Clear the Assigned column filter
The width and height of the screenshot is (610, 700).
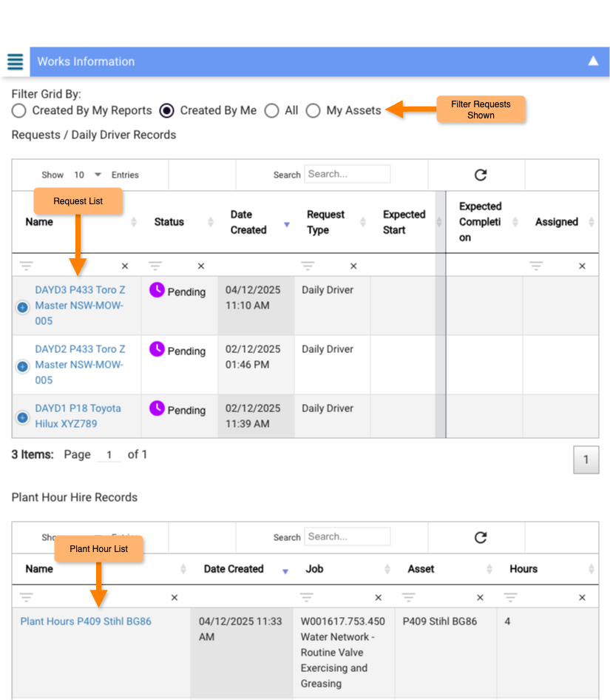(582, 266)
